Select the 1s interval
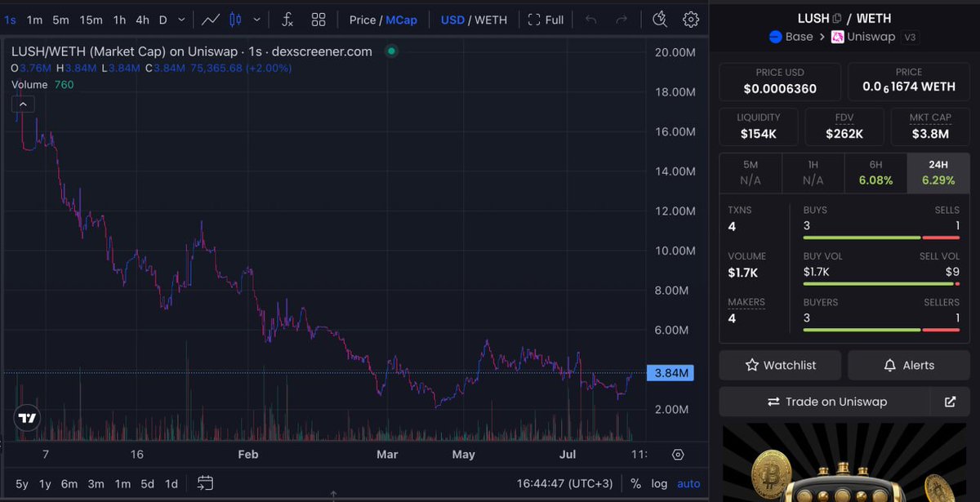Viewport: 980px width, 502px height. pos(10,20)
